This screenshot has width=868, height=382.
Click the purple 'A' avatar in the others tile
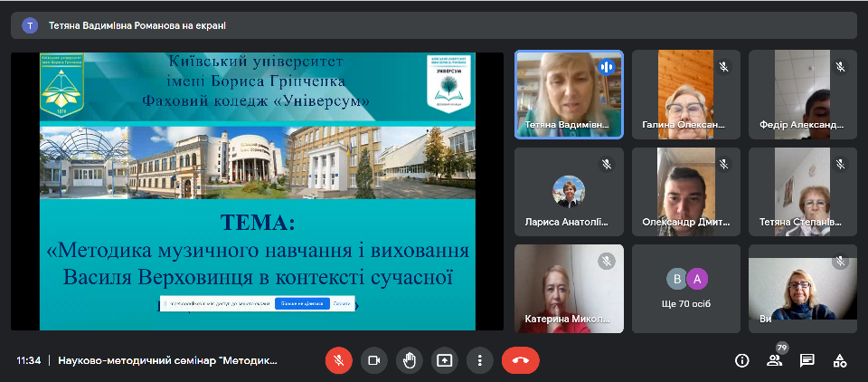click(697, 279)
